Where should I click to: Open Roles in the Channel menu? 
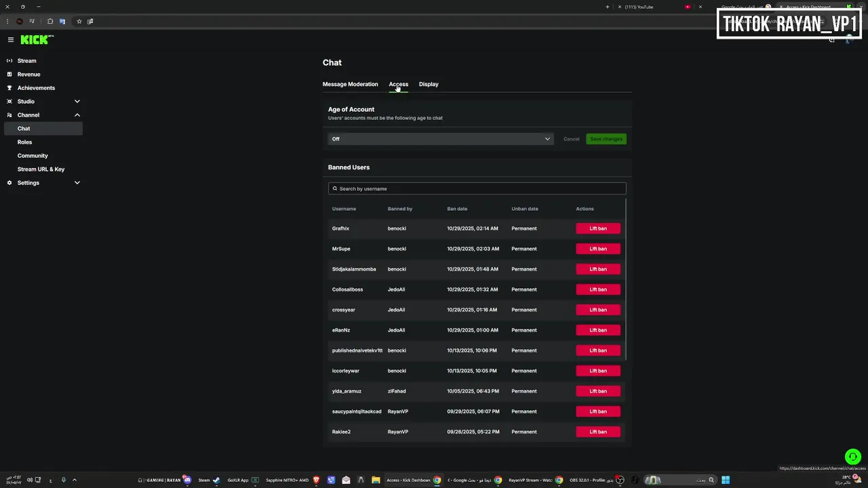coord(25,142)
